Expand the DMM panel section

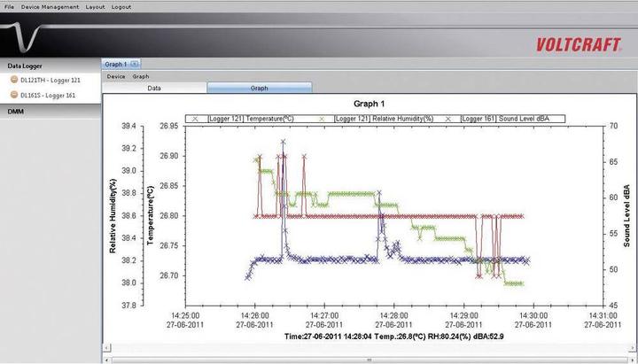(16, 112)
